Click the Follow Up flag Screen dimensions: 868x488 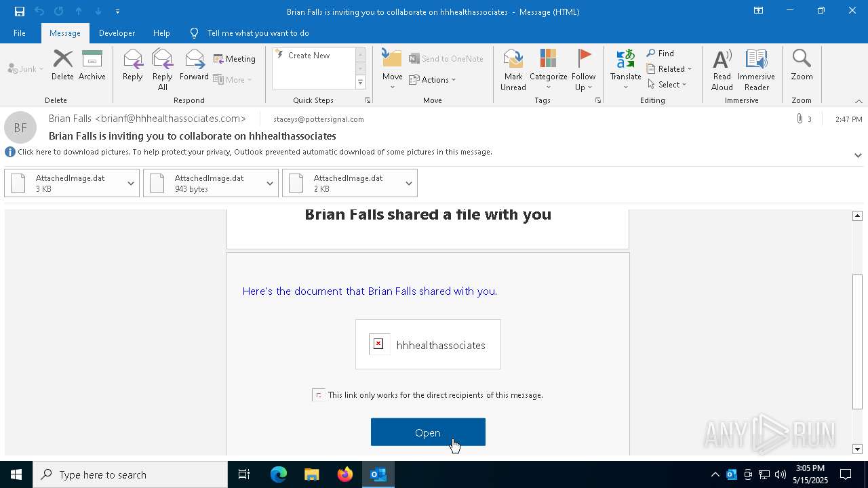pos(584,70)
